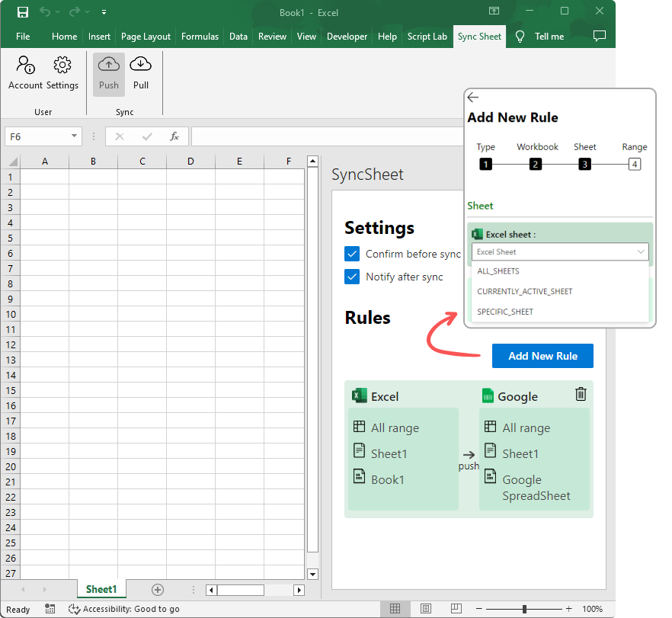The width and height of the screenshot is (672, 618).
Task: Choose ALL_SHEETS option
Action: point(560,271)
